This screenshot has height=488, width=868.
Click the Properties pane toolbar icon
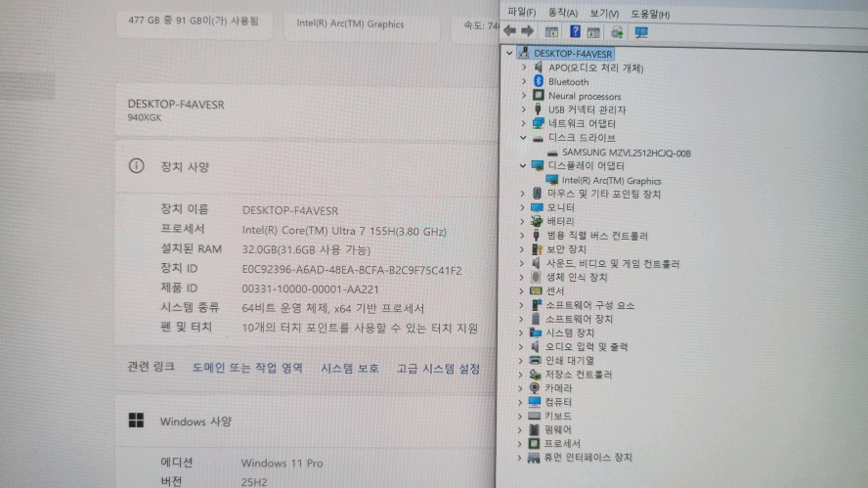(x=593, y=32)
